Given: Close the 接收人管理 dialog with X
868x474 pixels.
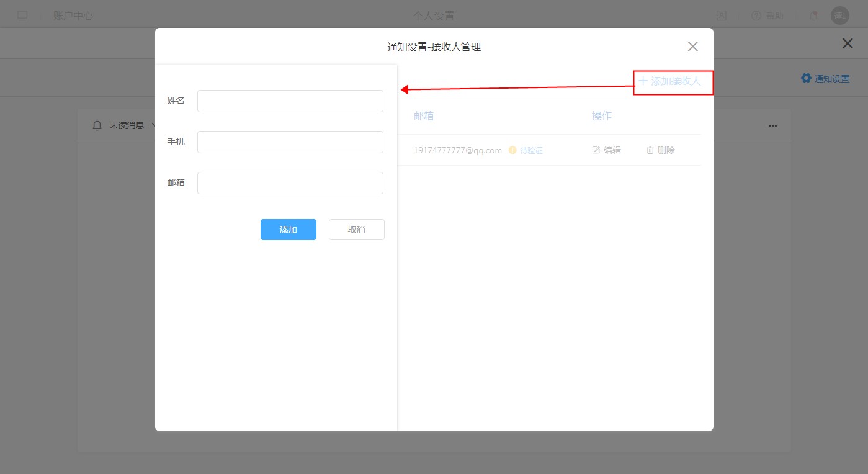Looking at the screenshot, I should pyautogui.click(x=692, y=47).
